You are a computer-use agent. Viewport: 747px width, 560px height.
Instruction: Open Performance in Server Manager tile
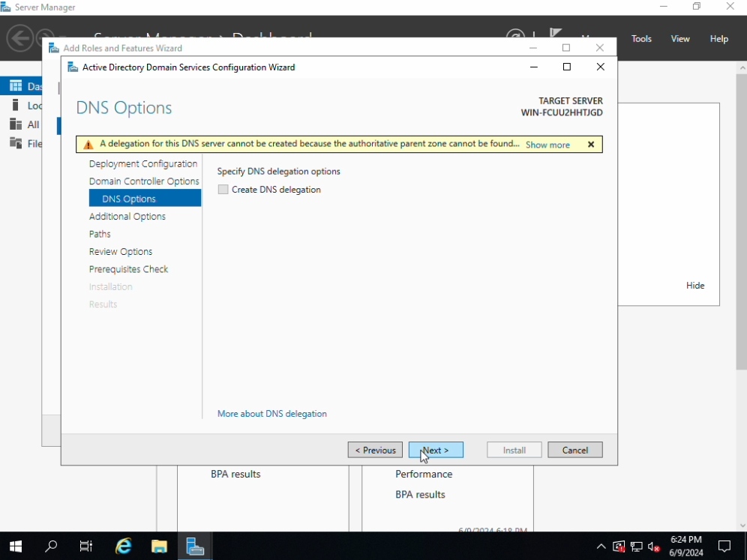[x=424, y=475]
